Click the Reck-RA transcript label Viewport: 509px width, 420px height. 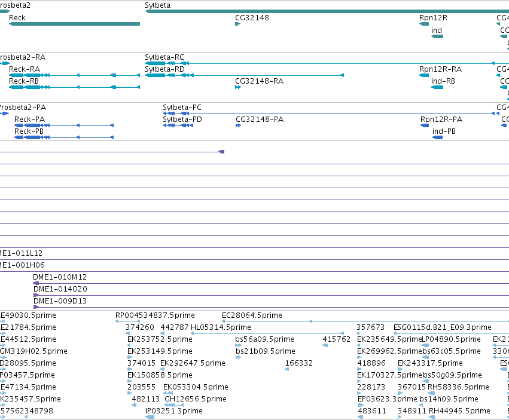click(x=25, y=69)
